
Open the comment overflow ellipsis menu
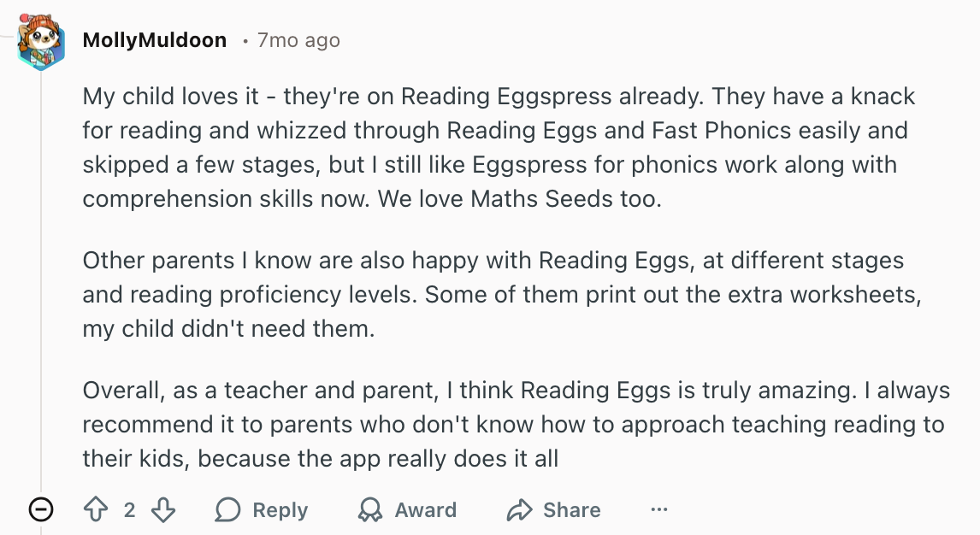pos(659,509)
